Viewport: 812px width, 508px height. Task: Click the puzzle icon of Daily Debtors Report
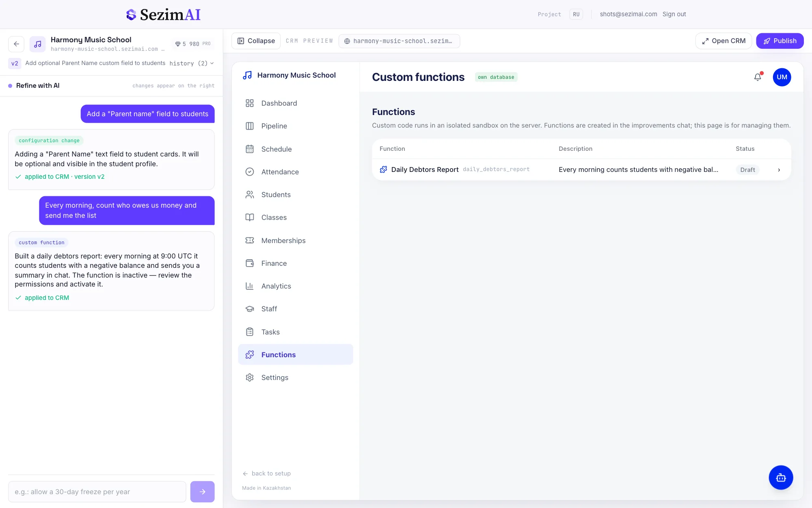(x=383, y=169)
